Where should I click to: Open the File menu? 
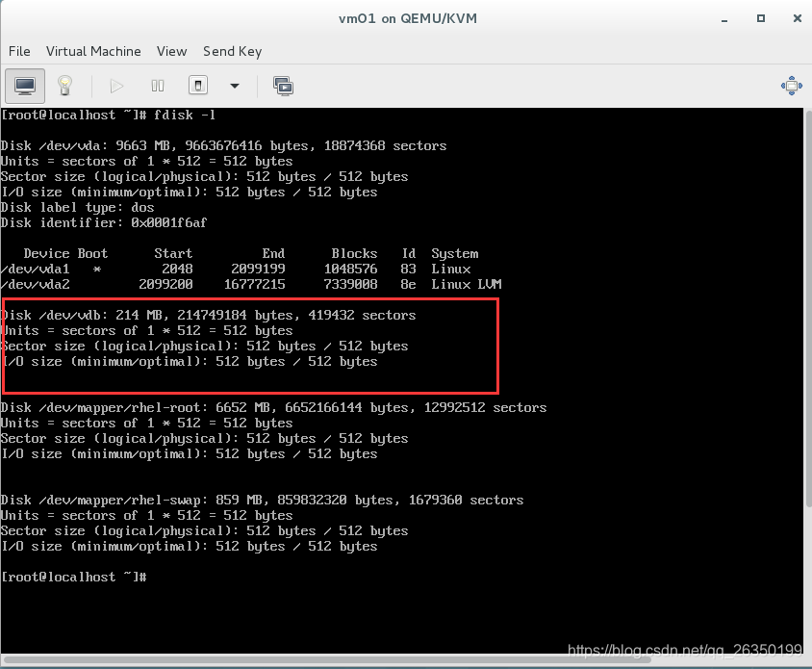pos(19,51)
